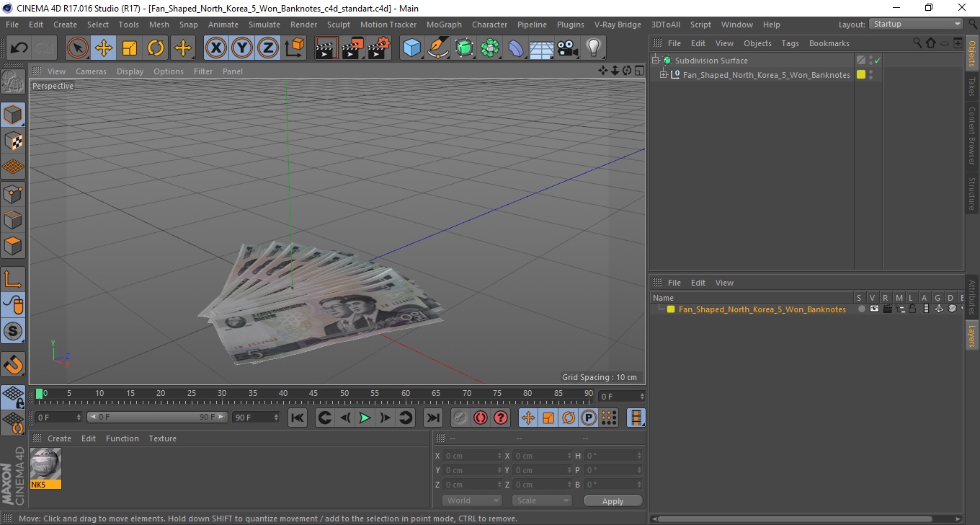Activate the Rotate tool
Image resolution: width=980 pixels, height=525 pixels.
pyautogui.click(x=156, y=48)
